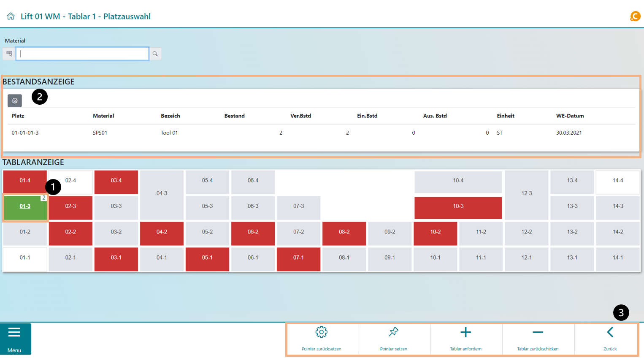
Task: Focus the Material input field
Action: tap(82, 54)
